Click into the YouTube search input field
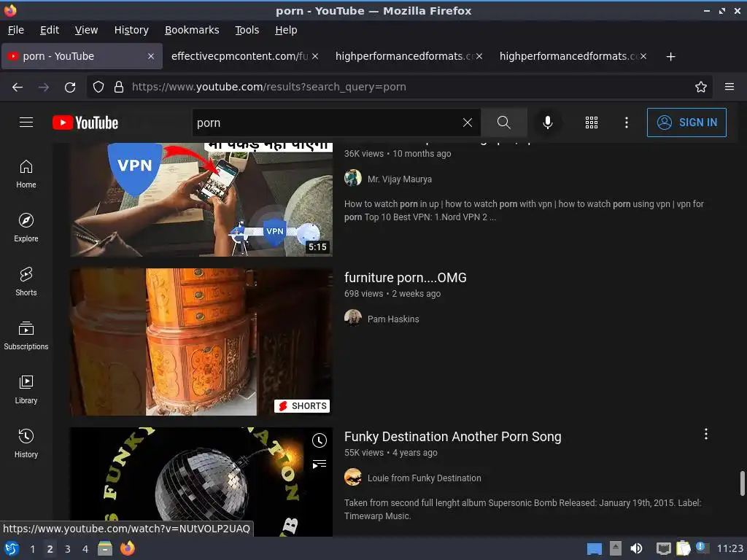This screenshot has height=560, width=747. 326,122
